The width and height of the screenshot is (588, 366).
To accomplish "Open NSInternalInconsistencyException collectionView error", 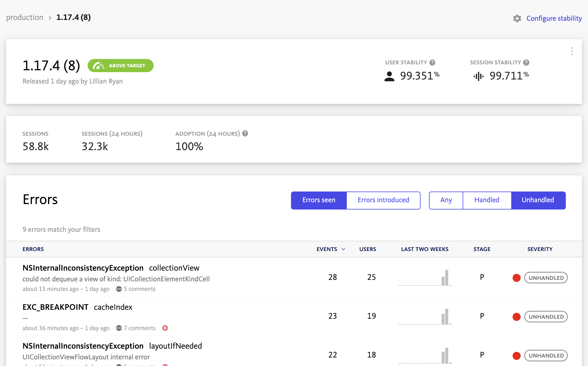I will pos(111,268).
